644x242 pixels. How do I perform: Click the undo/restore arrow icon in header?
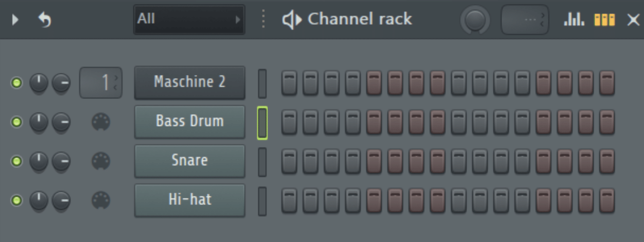point(45,19)
